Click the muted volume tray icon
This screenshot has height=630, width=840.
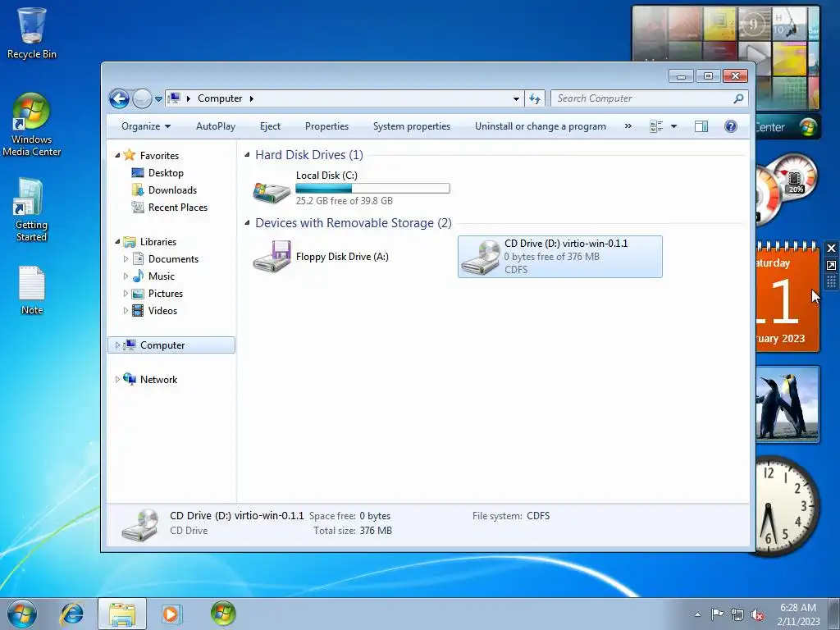[757, 615]
